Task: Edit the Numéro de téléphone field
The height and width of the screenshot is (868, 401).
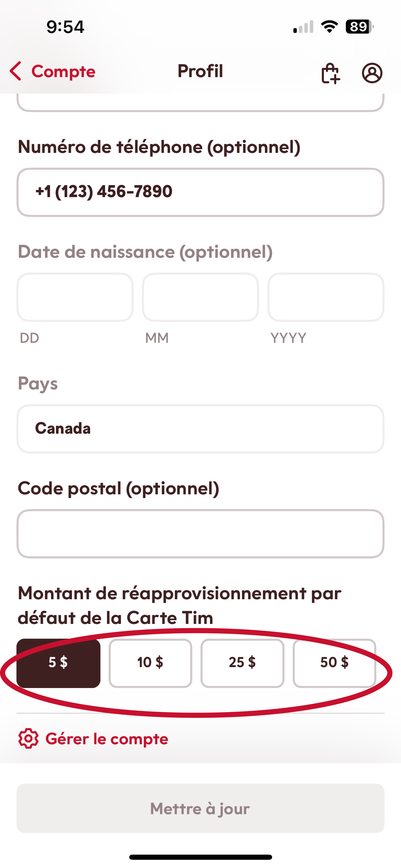Action: click(x=200, y=192)
